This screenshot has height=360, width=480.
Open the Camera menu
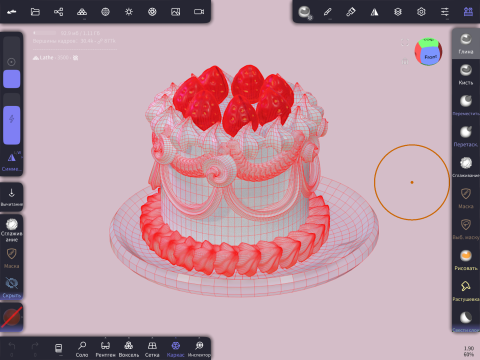pos(199,12)
